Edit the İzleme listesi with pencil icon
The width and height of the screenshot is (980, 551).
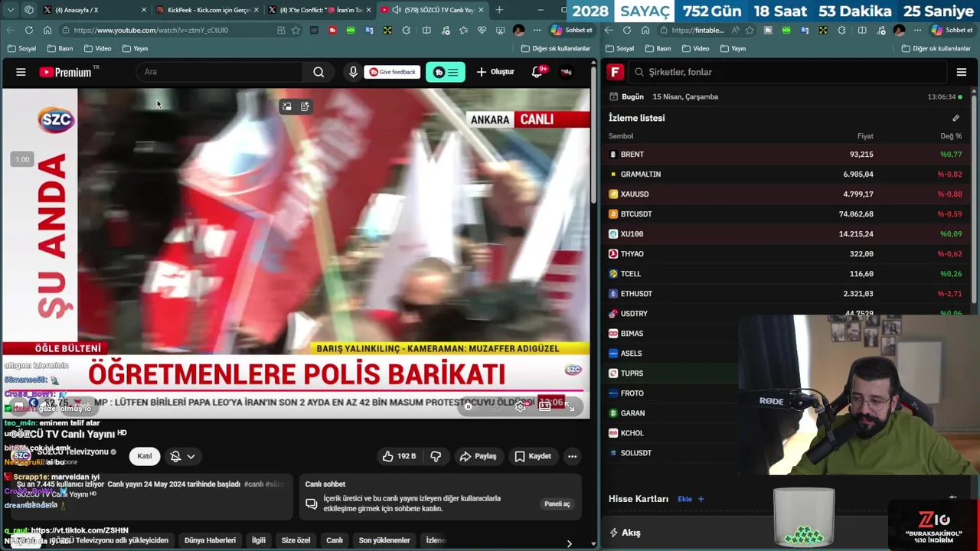(955, 118)
